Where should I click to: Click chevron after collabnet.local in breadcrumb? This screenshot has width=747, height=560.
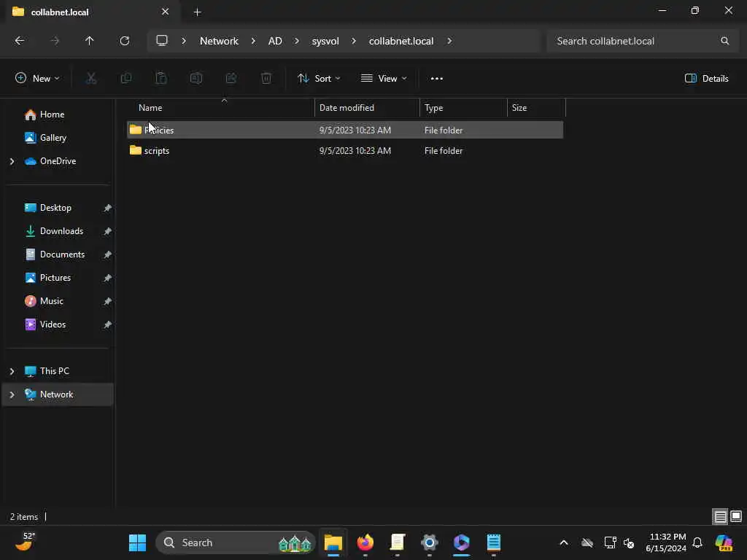click(449, 41)
